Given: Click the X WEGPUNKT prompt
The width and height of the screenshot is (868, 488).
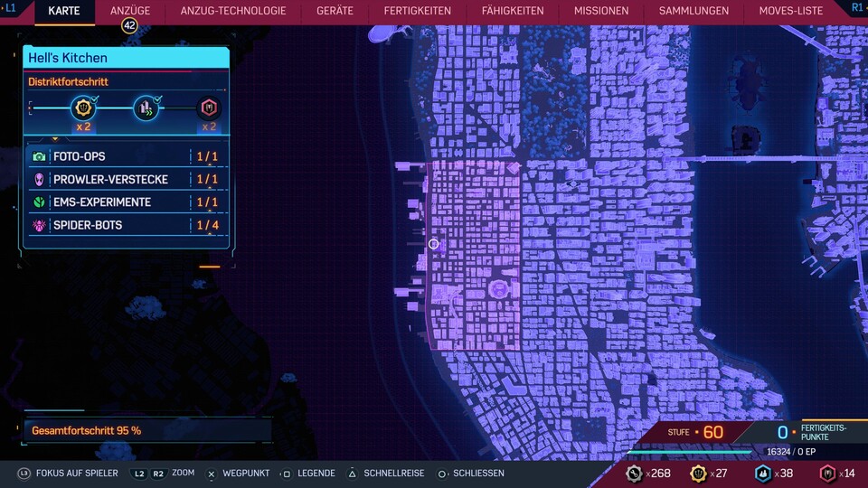Looking at the screenshot, I should coord(238,474).
